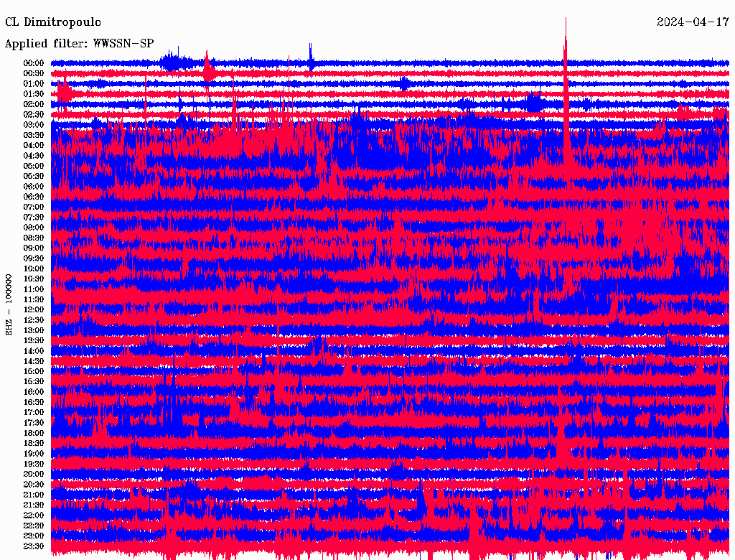Select the 03:00 time label

(x=34, y=125)
